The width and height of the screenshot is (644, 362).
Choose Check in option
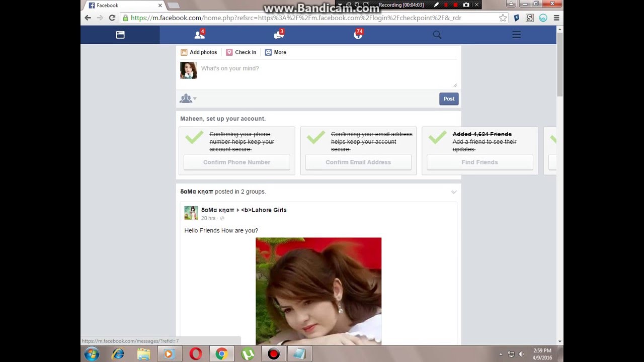[241, 52]
